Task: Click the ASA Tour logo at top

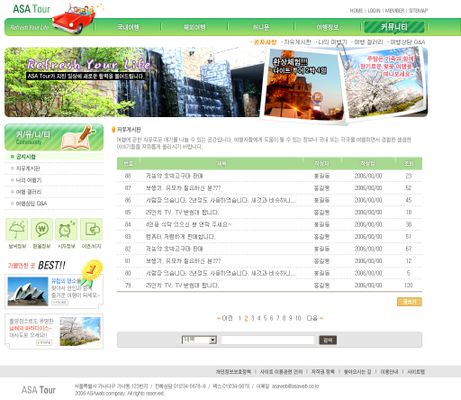Action: coord(32,9)
